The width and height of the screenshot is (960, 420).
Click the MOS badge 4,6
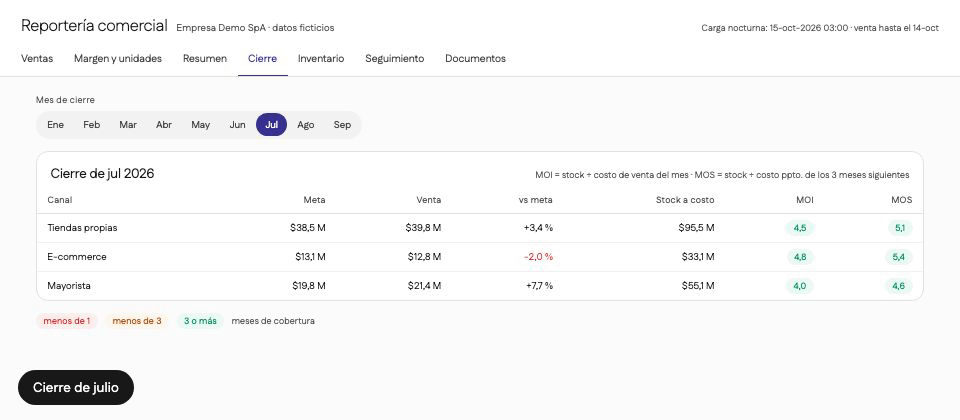click(898, 286)
